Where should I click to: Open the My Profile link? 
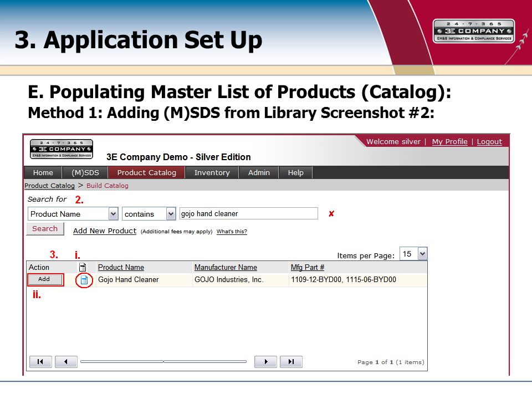tap(449, 142)
